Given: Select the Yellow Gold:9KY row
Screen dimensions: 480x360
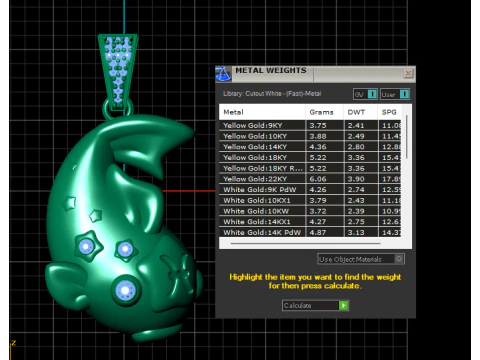Looking at the screenshot, I should point(310,126).
